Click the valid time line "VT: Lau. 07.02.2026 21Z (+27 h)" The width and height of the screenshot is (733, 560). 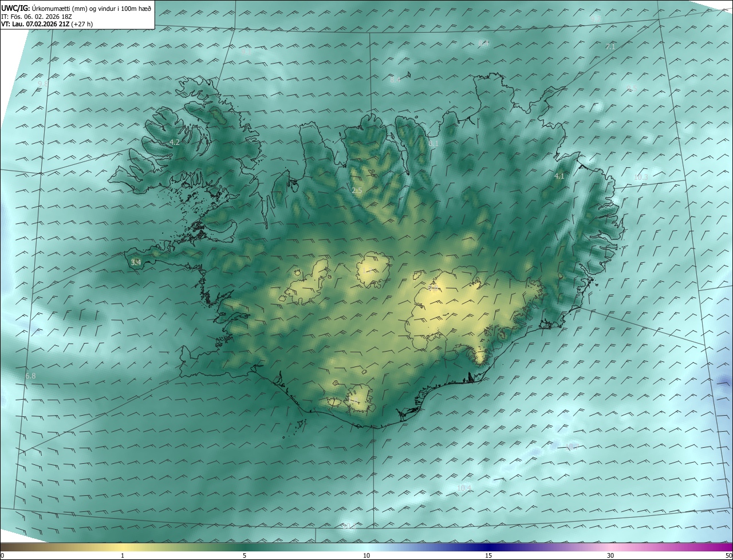click(47, 24)
